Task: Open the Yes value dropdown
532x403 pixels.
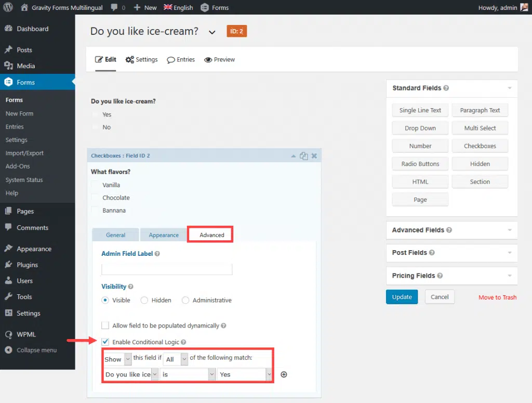Action: tap(244, 374)
